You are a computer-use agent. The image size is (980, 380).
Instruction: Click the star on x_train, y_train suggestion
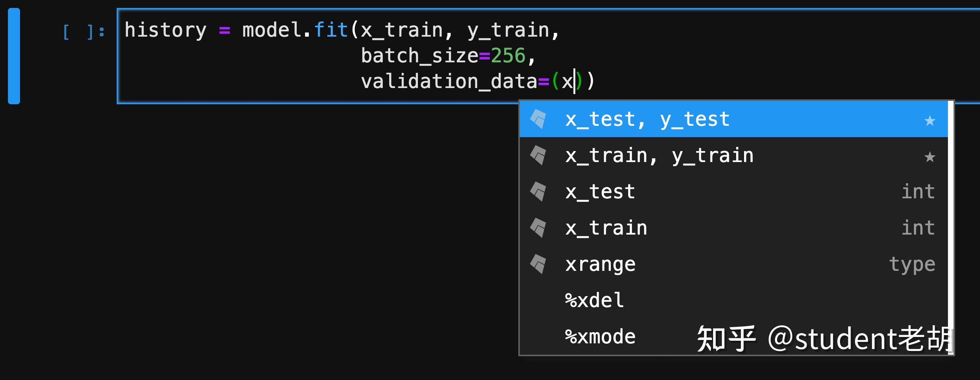[929, 156]
